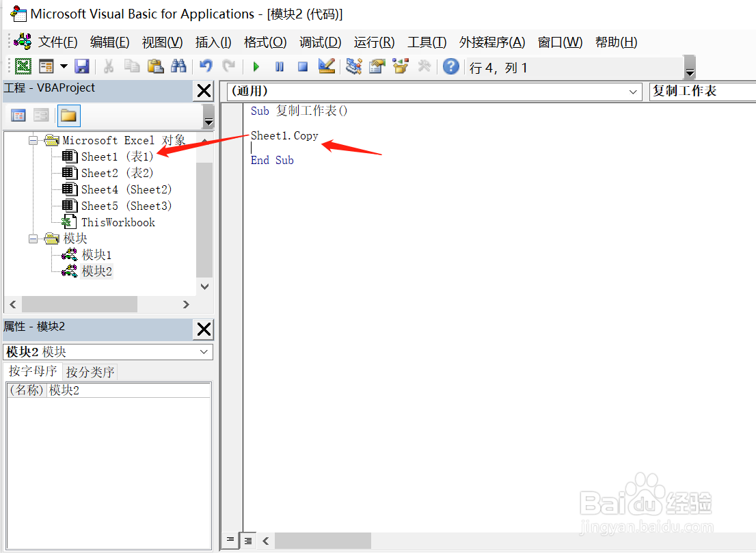Switch to the 按分类序 tab
The height and width of the screenshot is (553, 756).
point(90,372)
